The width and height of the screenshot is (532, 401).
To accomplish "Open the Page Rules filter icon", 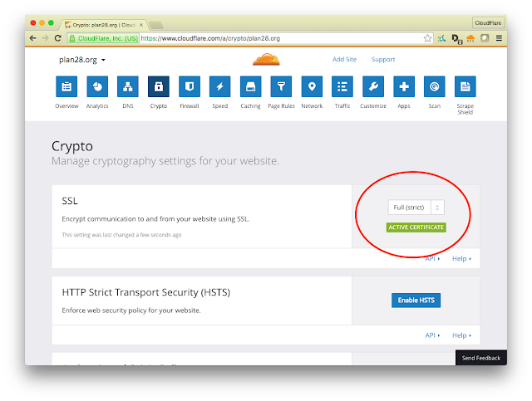I will tap(281, 87).
